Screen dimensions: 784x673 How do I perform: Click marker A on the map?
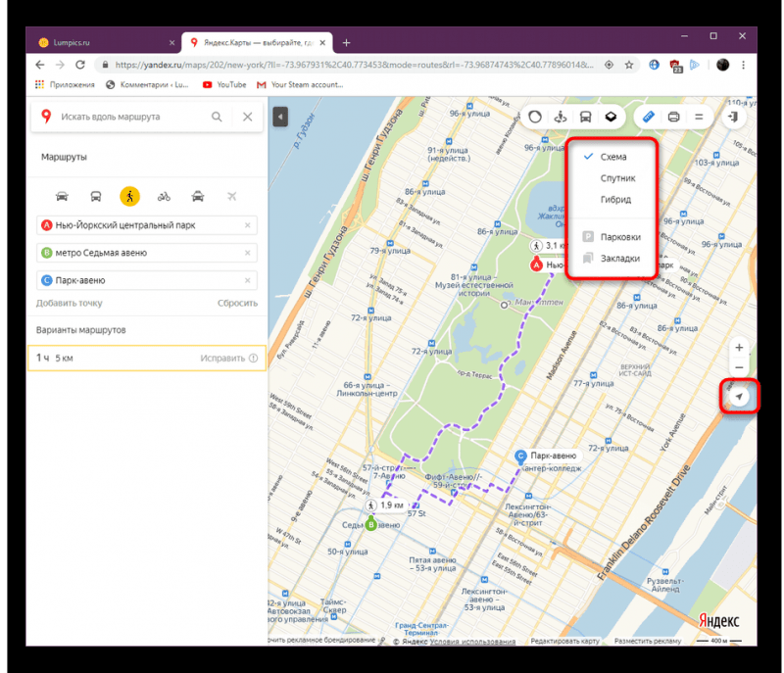536,264
